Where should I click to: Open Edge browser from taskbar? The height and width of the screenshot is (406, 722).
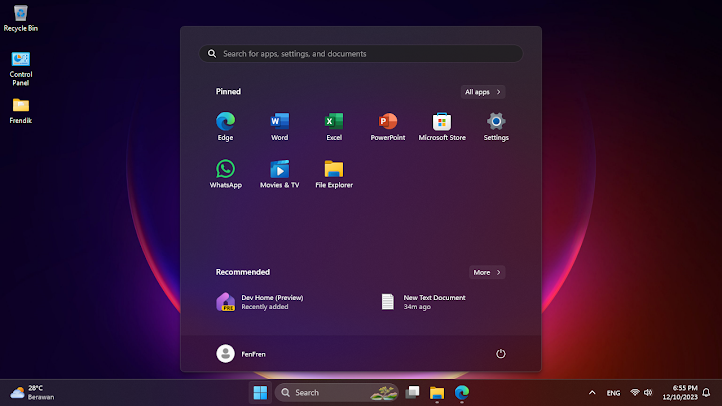[x=461, y=393]
